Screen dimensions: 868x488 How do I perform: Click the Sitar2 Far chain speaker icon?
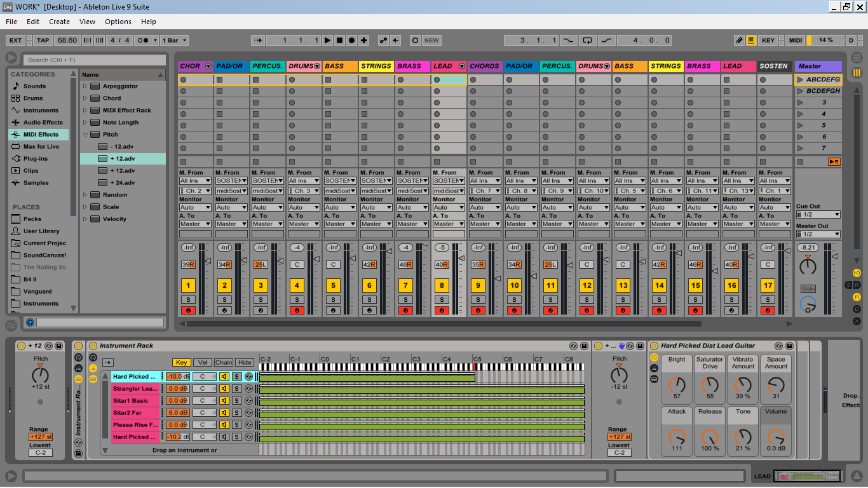click(224, 413)
